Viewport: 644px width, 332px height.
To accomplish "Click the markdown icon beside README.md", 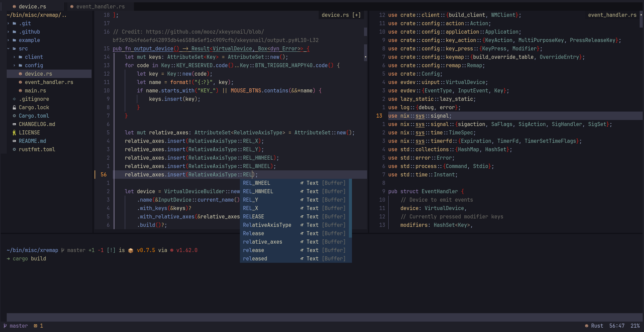I will pos(14,141).
